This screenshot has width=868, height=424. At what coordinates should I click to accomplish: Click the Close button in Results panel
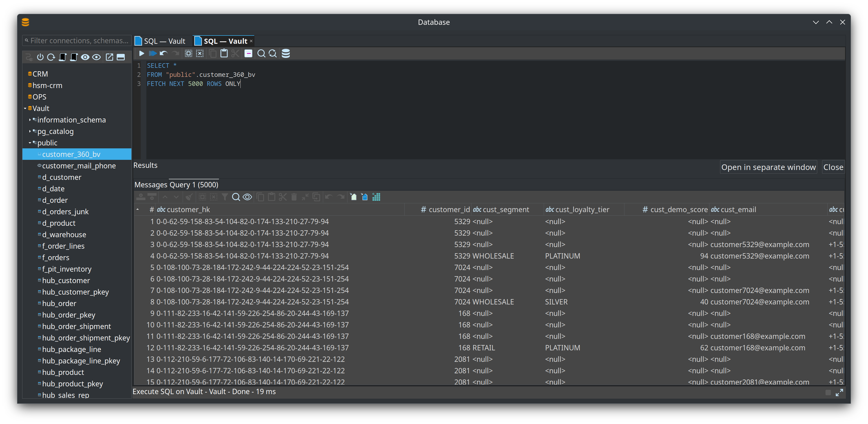coord(833,167)
